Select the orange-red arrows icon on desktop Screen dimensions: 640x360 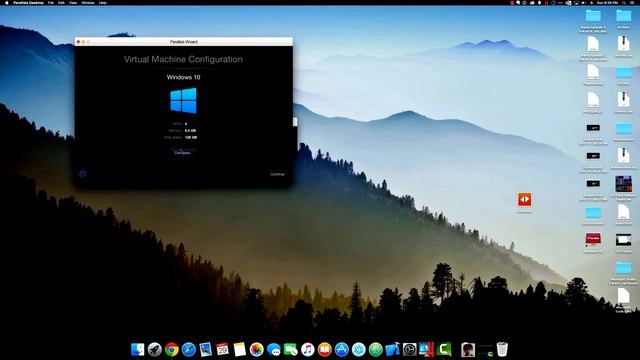[524, 199]
